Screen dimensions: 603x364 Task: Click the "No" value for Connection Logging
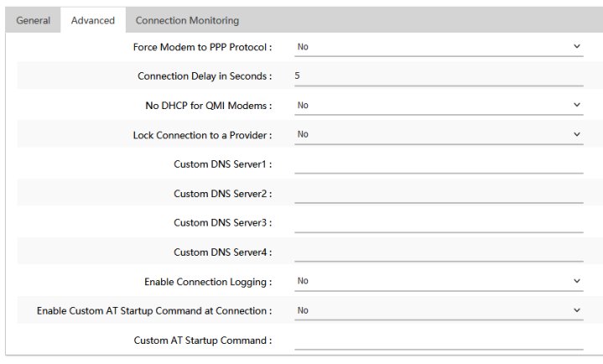pyautogui.click(x=303, y=281)
